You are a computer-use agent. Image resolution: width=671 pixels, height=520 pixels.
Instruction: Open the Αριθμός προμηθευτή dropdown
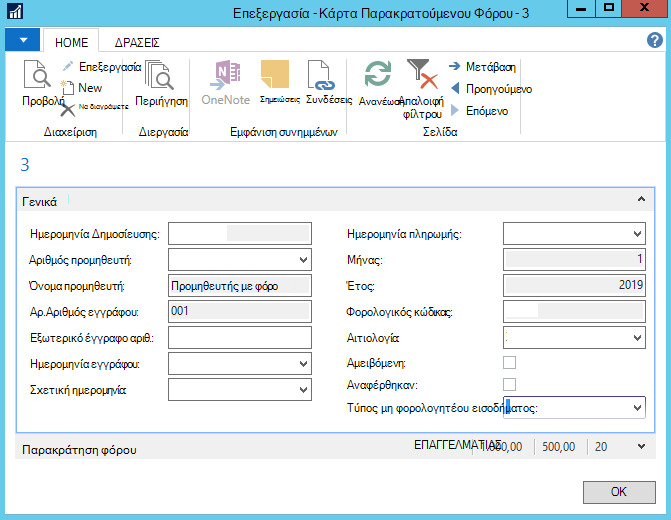point(303,260)
